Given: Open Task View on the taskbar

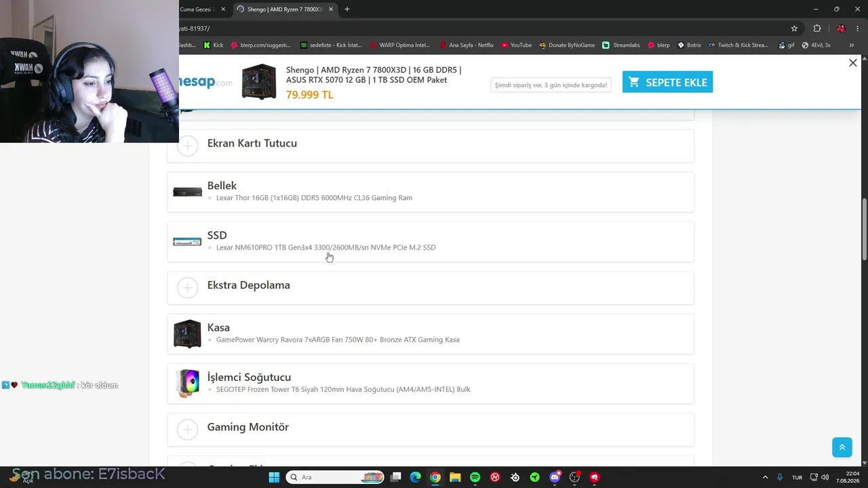Looking at the screenshot, I should [x=396, y=477].
